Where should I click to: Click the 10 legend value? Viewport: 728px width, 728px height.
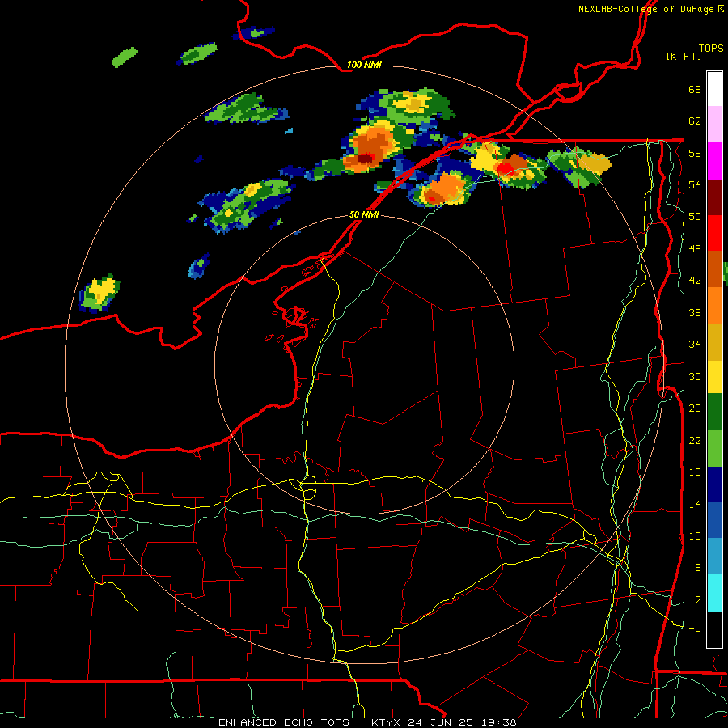(695, 535)
